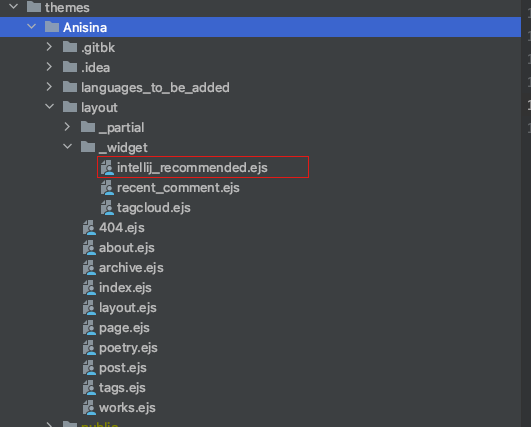The height and width of the screenshot is (427, 531).
Task: Click the works.ejs file icon
Action: tap(89, 407)
